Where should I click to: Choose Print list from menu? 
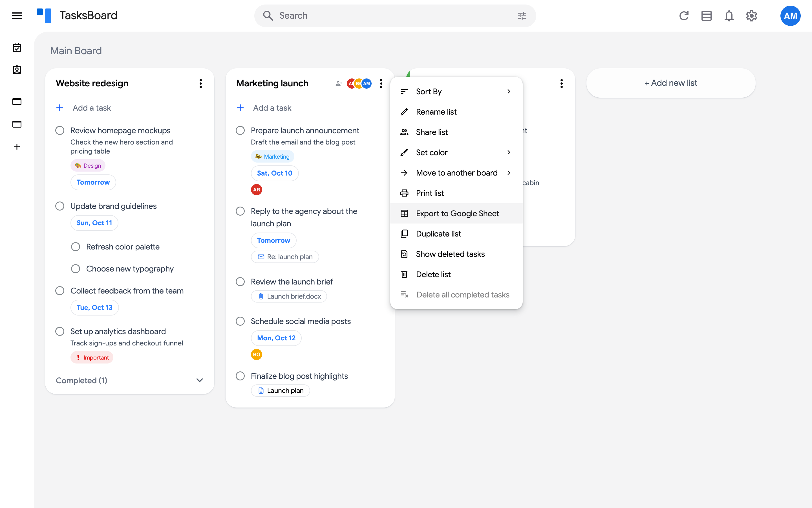[456, 193]
